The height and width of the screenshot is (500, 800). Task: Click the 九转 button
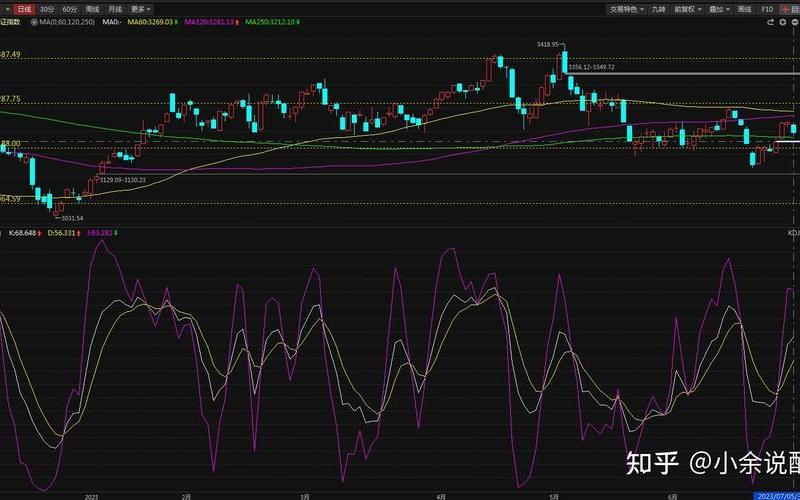(658, 9)
